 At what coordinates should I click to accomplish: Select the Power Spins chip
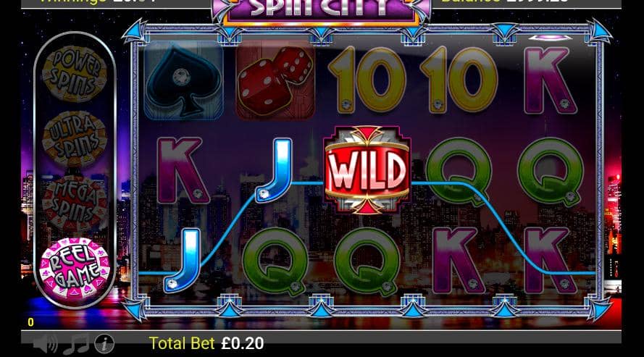tap(75, 73)
